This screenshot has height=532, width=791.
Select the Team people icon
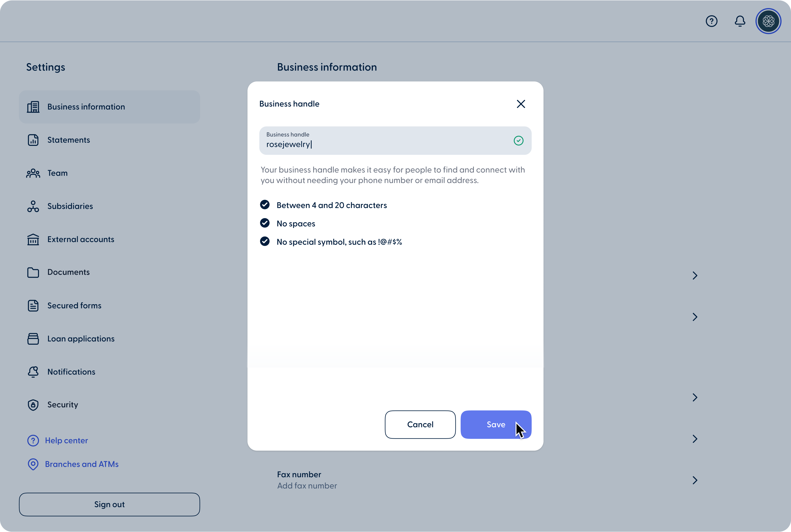click(33, 173)
